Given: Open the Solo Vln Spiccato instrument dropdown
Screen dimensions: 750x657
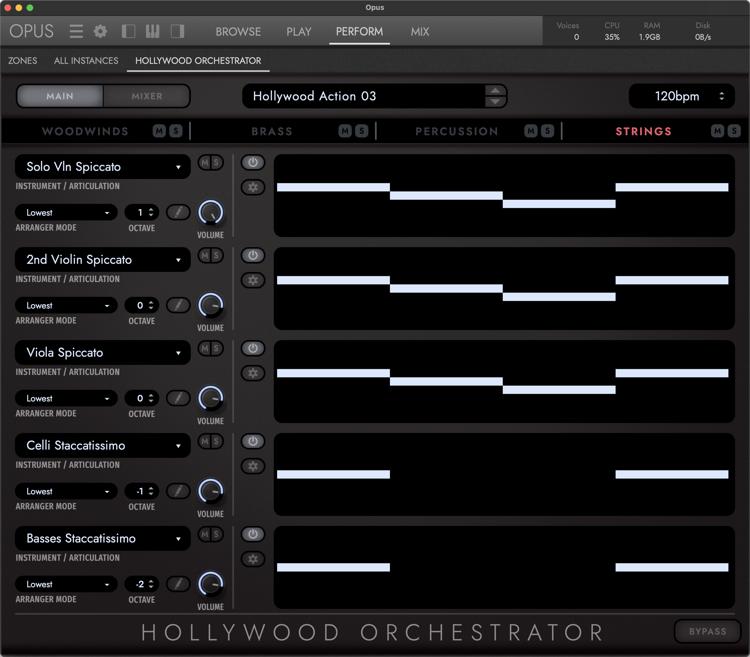Looking at the screenshot, I should tap(102, 167).
